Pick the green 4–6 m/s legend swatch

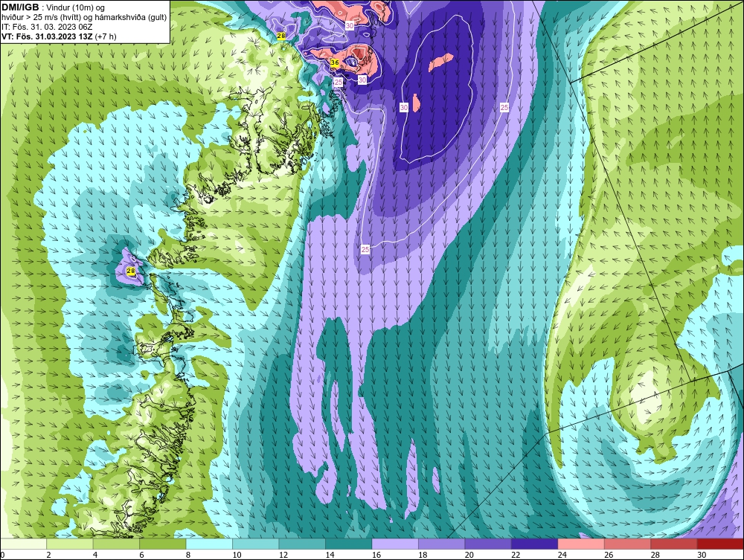coord(116,544)
